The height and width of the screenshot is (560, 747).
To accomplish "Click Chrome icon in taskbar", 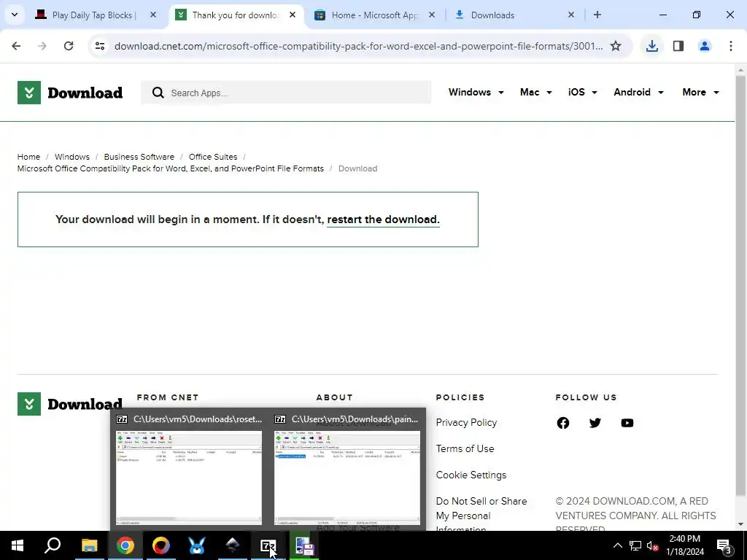I will pyautogui.click(x=125, y=545).
